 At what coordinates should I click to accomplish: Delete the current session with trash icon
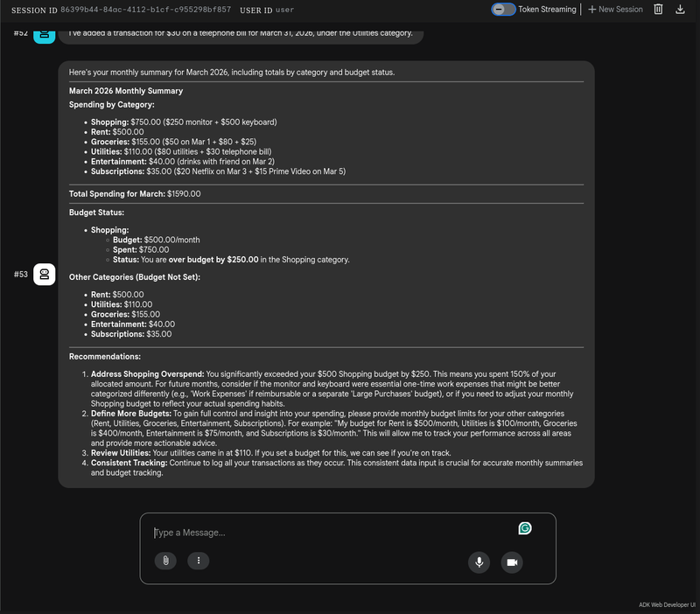click(x=658, y=9)
